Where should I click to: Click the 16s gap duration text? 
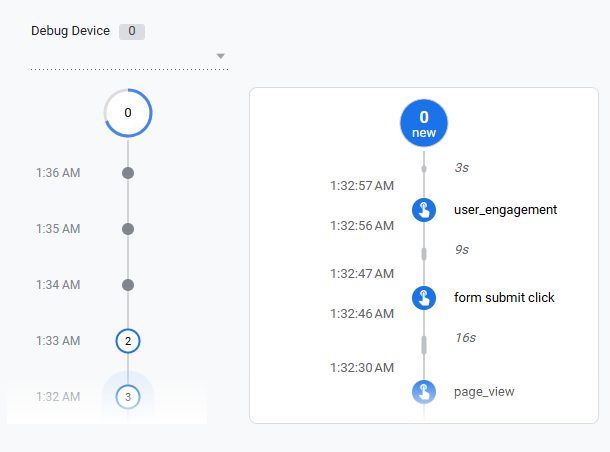point(465,338)
